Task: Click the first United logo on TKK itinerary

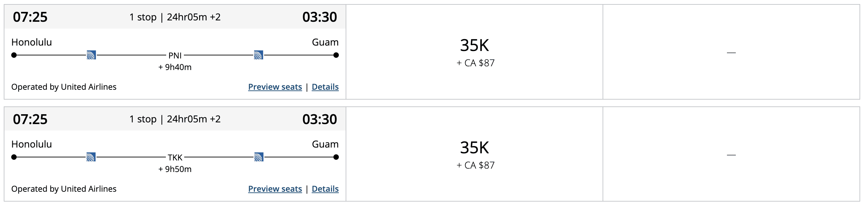Action: point(91,157)
